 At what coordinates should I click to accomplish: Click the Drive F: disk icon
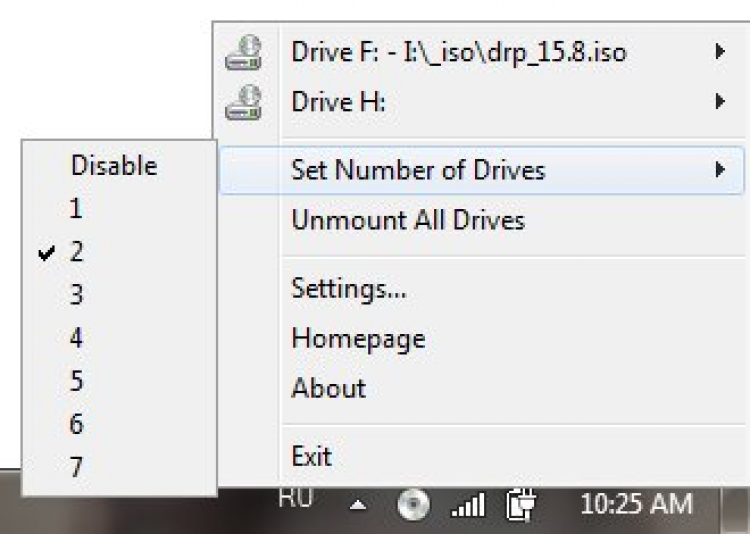[x=244, y=52]
